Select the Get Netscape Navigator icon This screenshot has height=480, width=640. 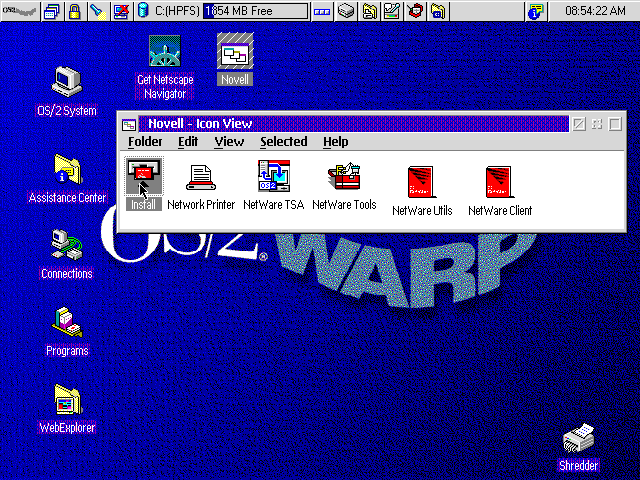(x=165, y=51)
